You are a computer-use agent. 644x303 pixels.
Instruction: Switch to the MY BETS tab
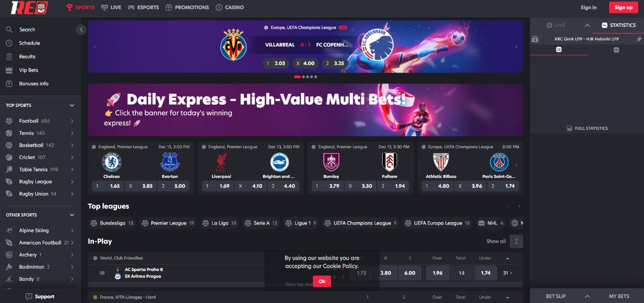coord(619,296)
